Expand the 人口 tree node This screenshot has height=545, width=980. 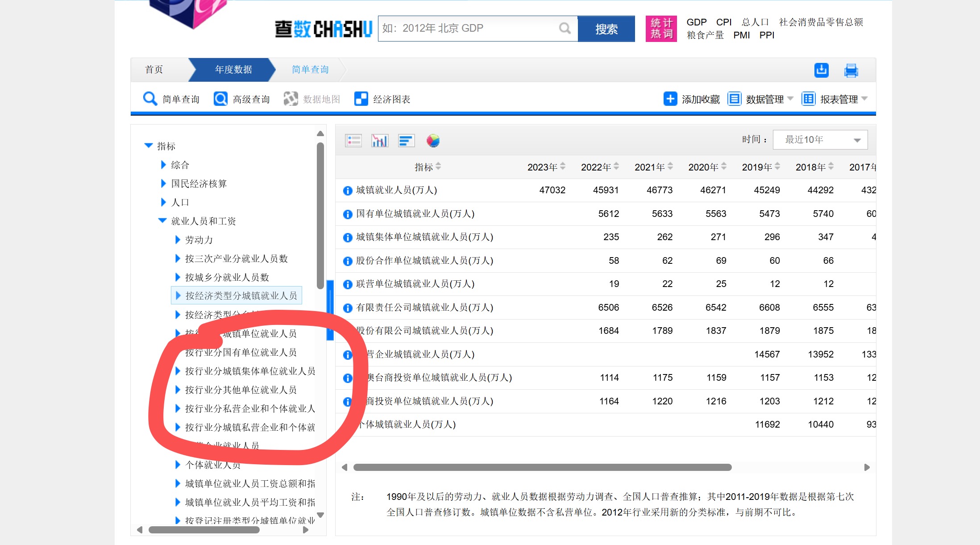click(x=163, y=203)
